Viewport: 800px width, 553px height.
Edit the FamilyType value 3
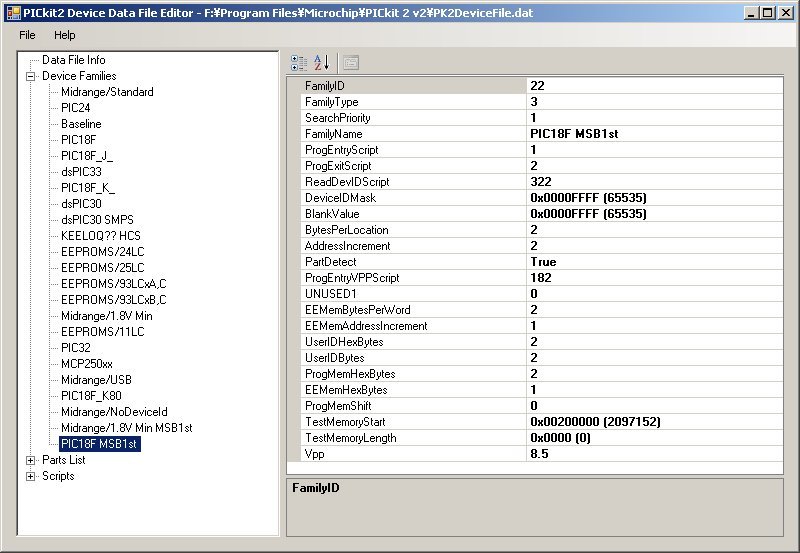point(655,102)
